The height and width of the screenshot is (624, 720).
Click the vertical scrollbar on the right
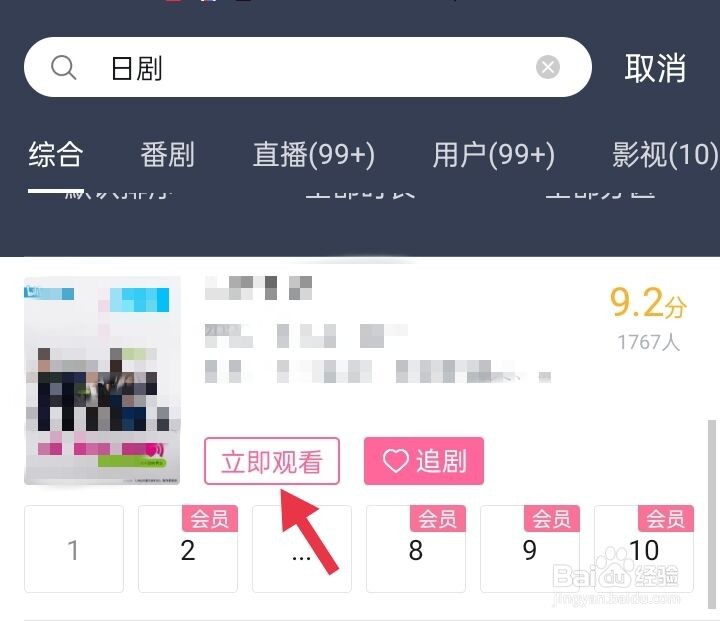712,514
